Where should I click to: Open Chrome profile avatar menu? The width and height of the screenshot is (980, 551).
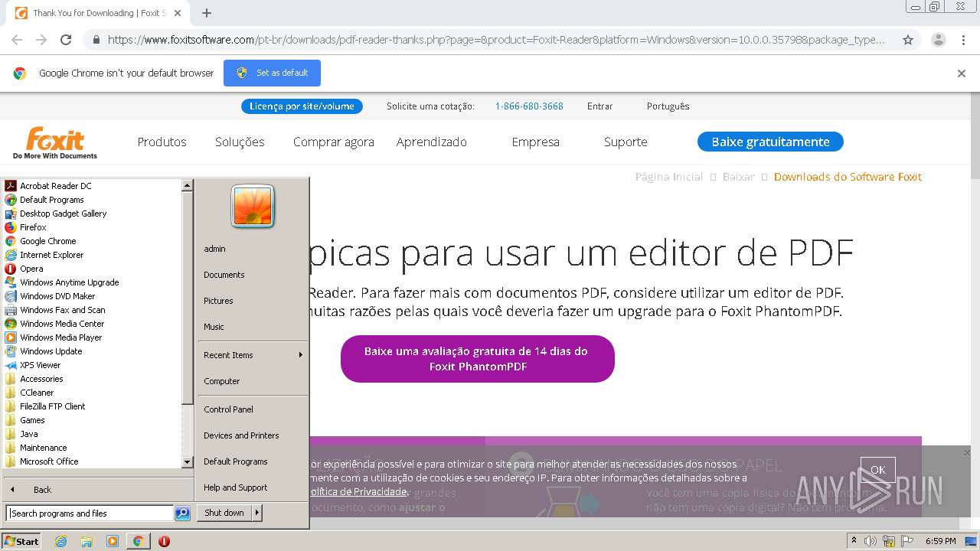pyautogui.click(x=939, y=40)
